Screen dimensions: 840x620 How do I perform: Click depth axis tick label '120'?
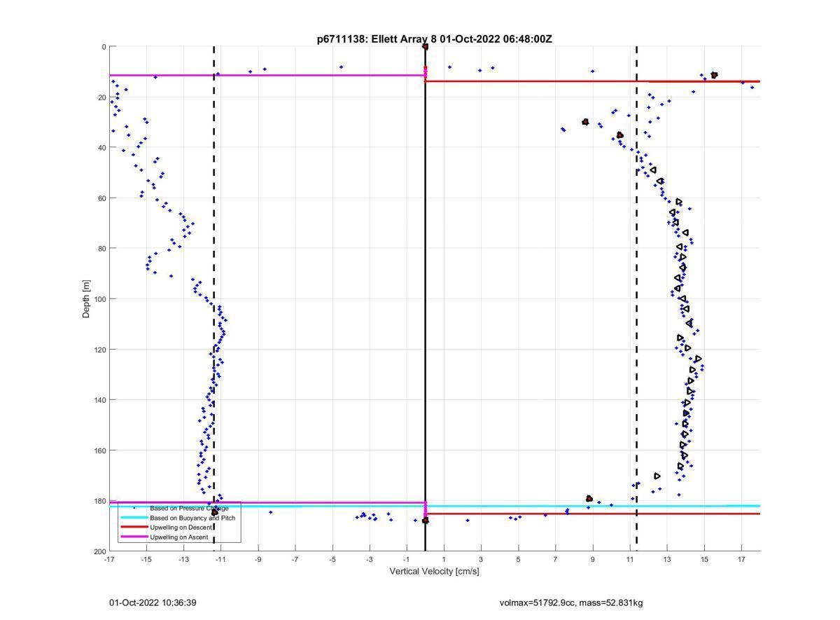point(99,350)
